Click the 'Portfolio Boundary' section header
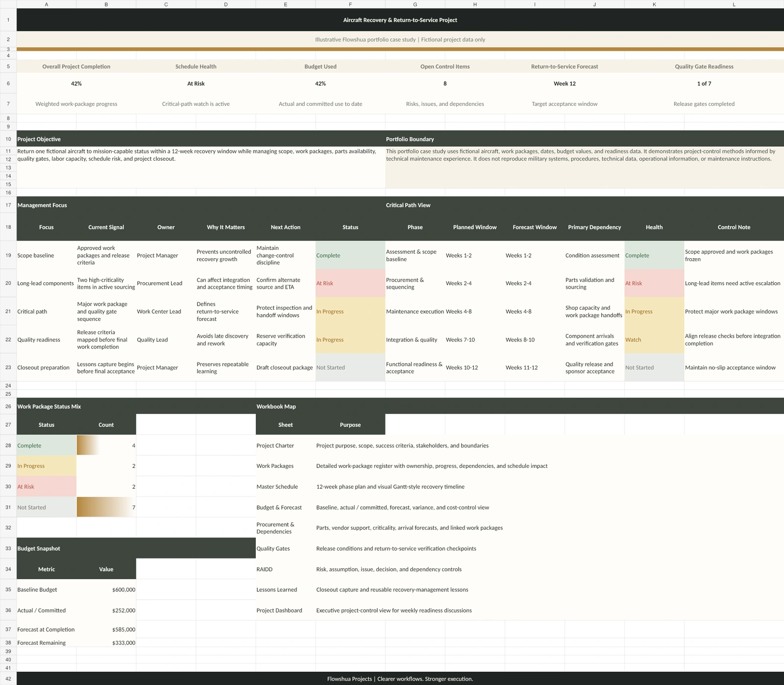 tap(410, 139)
